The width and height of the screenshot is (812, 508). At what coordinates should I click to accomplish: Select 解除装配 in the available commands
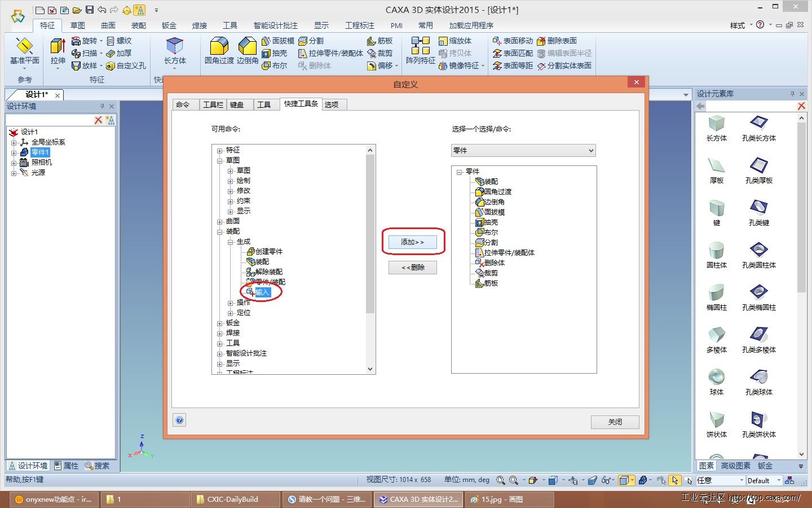pyautogui.click(x=264, y=272)
